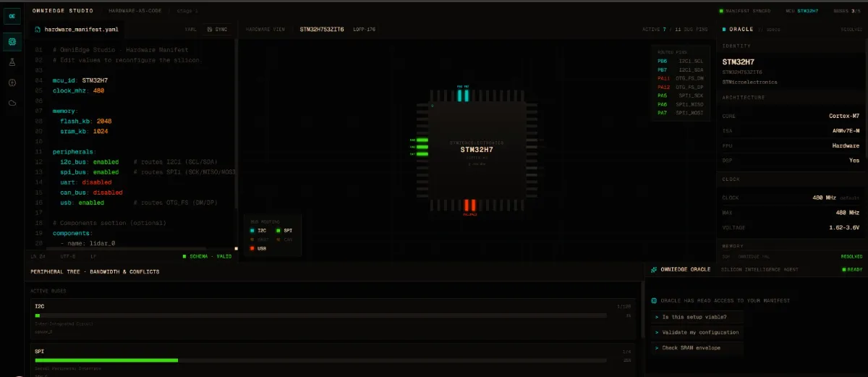Toggle USB in bus routing legend
Screen dimensions: 868x377
point(258,248)
